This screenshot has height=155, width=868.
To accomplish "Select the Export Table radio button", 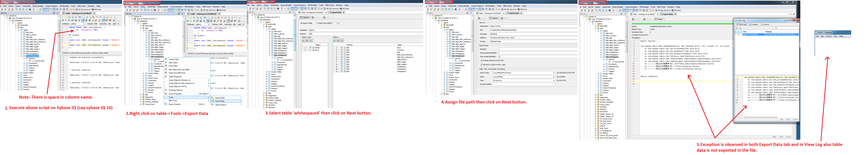I will 302,23.
